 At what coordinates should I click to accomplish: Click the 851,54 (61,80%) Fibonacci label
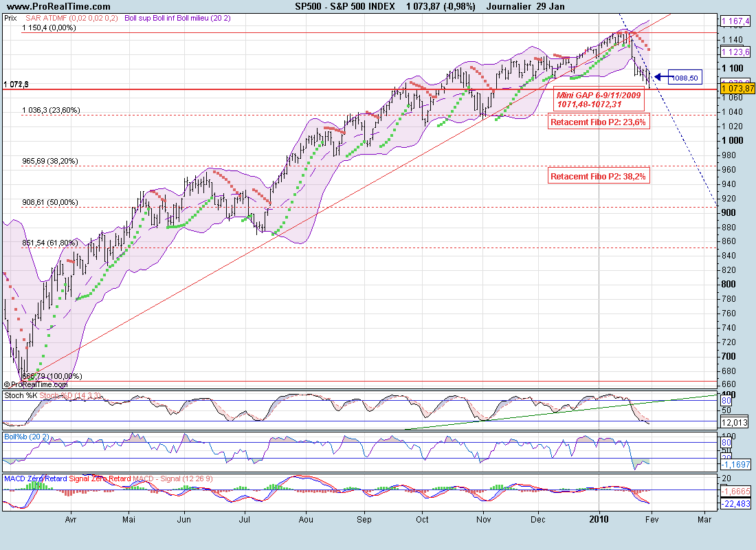coord(50,243)
